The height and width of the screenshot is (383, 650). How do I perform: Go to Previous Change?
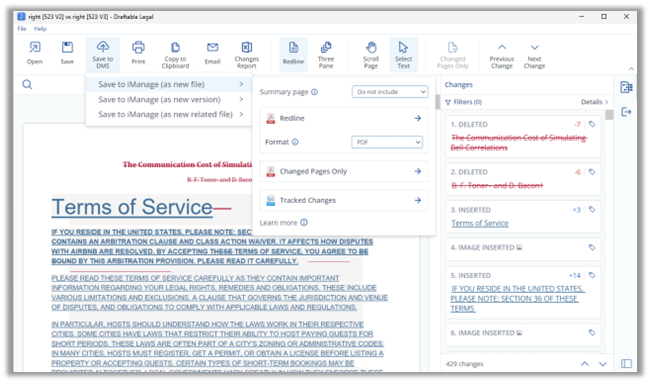point(502,56)
